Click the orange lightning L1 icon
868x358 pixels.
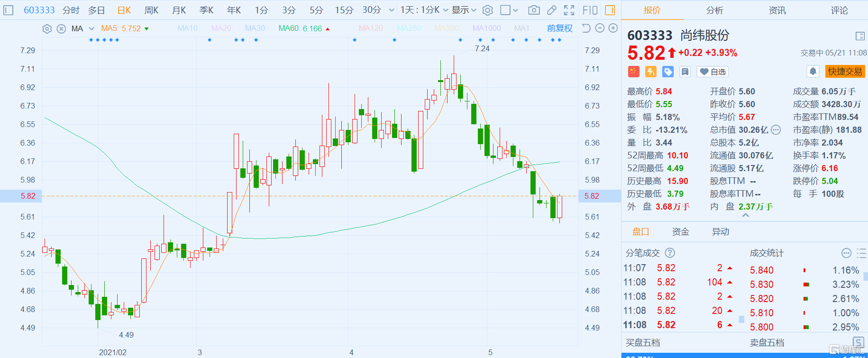(x=651, y=72)
